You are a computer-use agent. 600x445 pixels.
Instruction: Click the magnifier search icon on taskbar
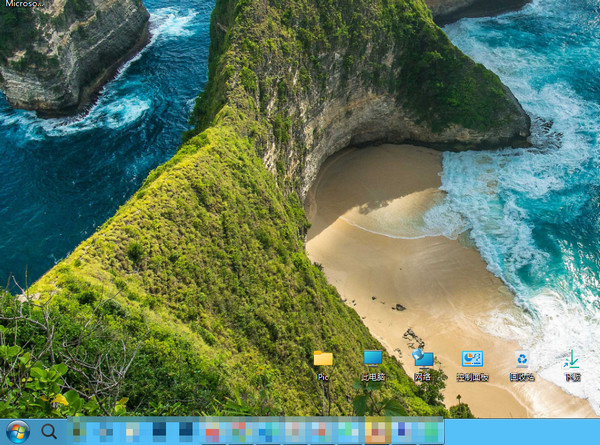[x=48, y=431]
